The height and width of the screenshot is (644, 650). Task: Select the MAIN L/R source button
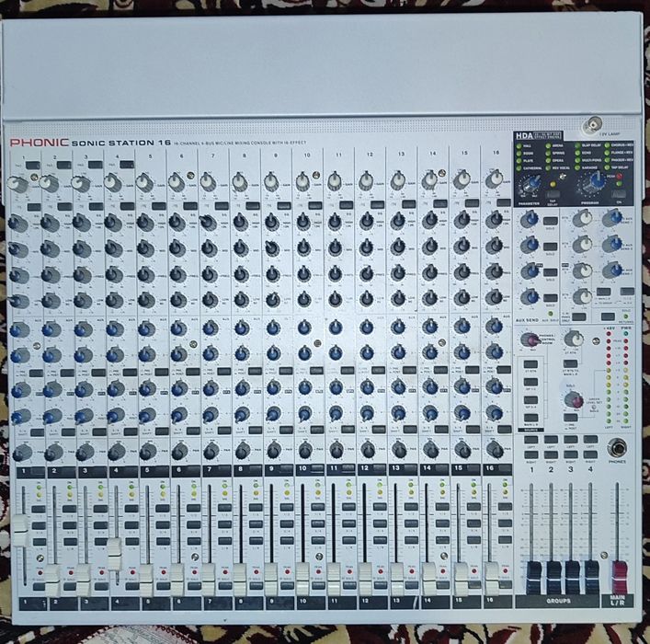click(x=530, y=418)
